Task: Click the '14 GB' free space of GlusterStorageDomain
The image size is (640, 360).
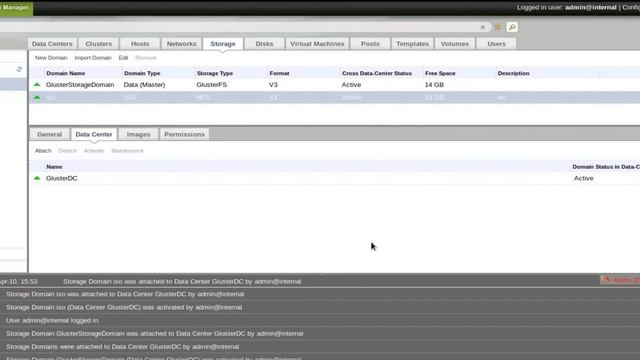Action: coord(434,85)
